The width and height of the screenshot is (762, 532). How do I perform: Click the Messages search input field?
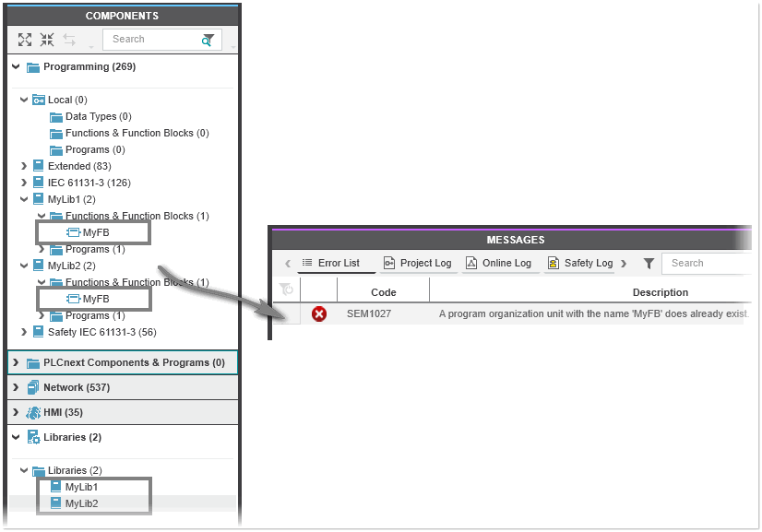coord(706,264)
